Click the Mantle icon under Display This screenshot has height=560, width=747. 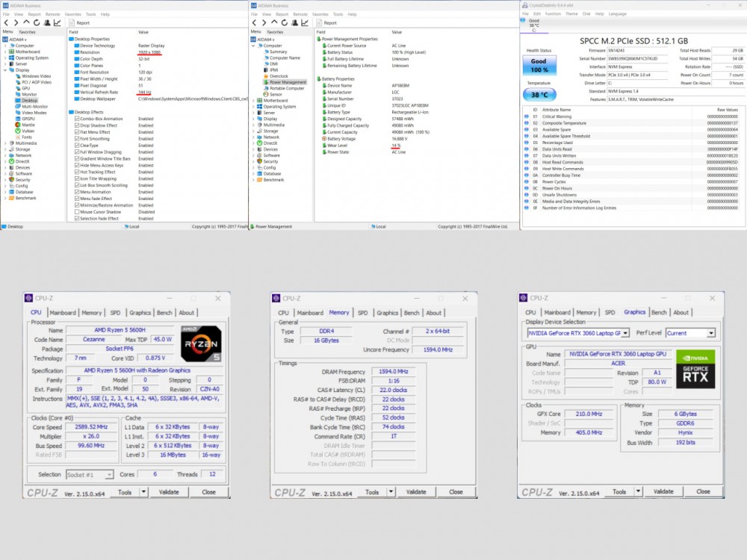17,125
